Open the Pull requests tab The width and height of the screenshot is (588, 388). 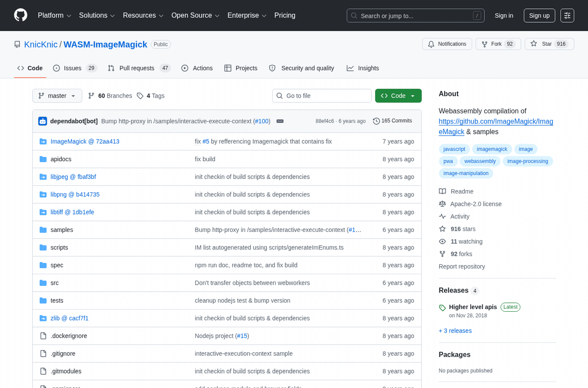(x=139, y=68)
